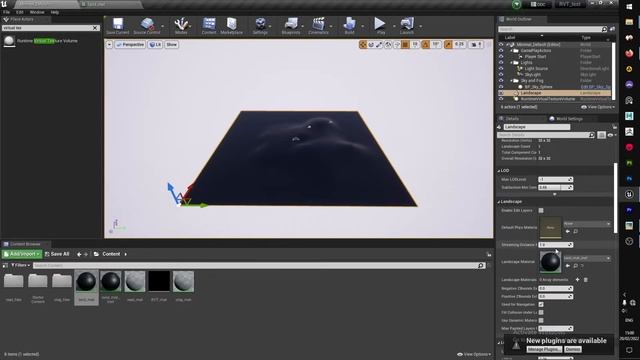The width and height of the screenshot is (640, 360).
Task: Clear the Place Actors search field
Action: tap(95, 28)
